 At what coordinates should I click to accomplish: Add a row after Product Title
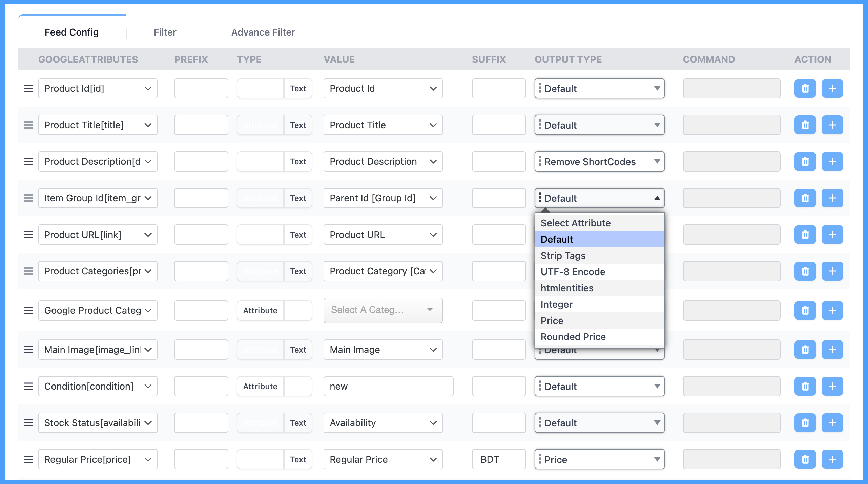[x=832, y=125]
